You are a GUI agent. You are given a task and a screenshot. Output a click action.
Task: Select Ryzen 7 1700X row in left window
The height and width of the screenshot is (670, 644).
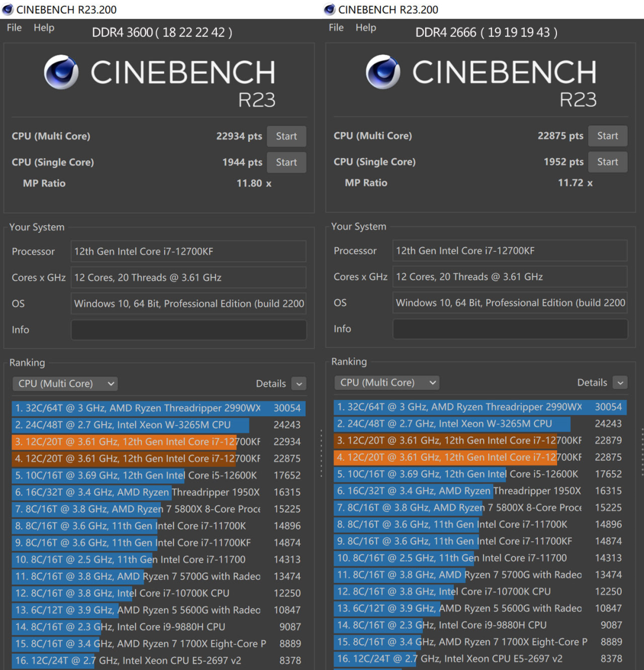tap(159, 644)
